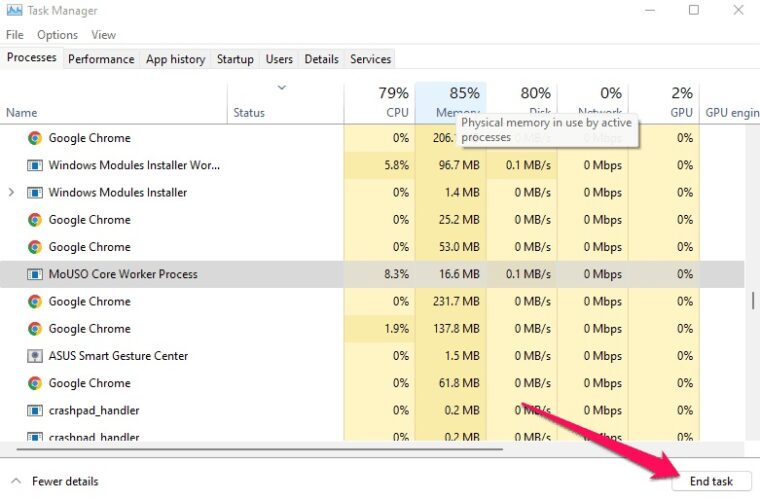This screenshot has height=500, width=760.
Task: Click Chrome icon in the 137.8 MB row
Action: (x=34, y=329)
